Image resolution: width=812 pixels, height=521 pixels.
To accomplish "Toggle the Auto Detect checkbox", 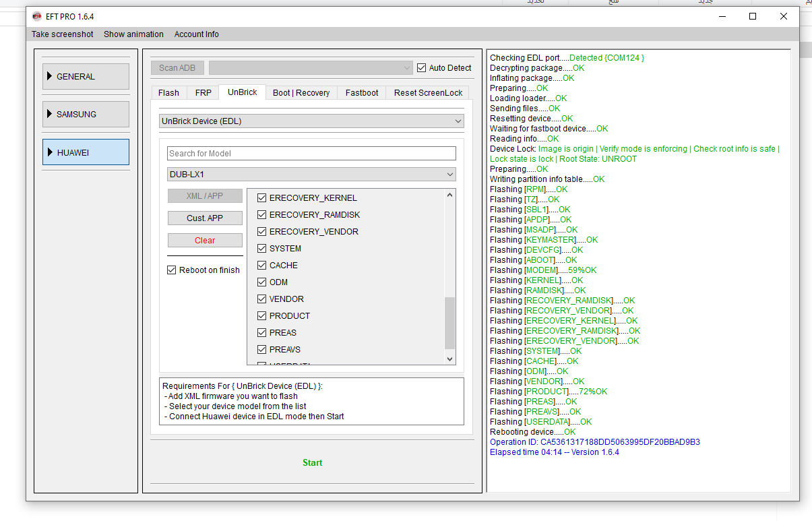I will 422,68.
